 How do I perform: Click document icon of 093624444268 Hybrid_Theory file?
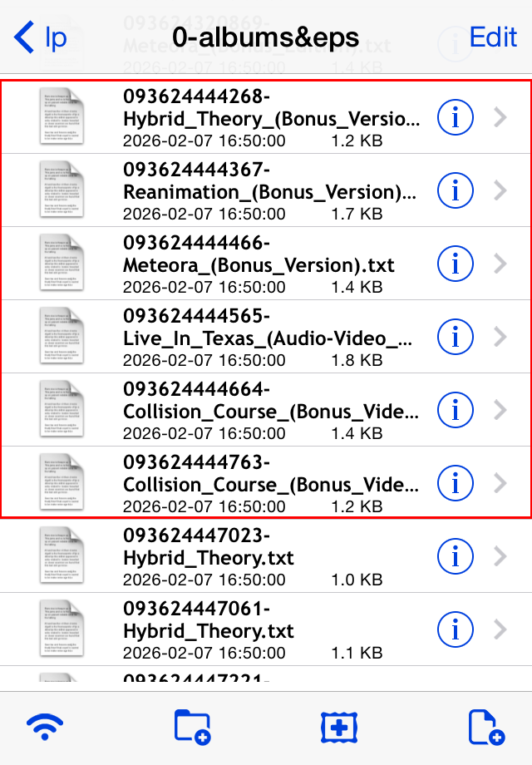[x=62, y=116]
